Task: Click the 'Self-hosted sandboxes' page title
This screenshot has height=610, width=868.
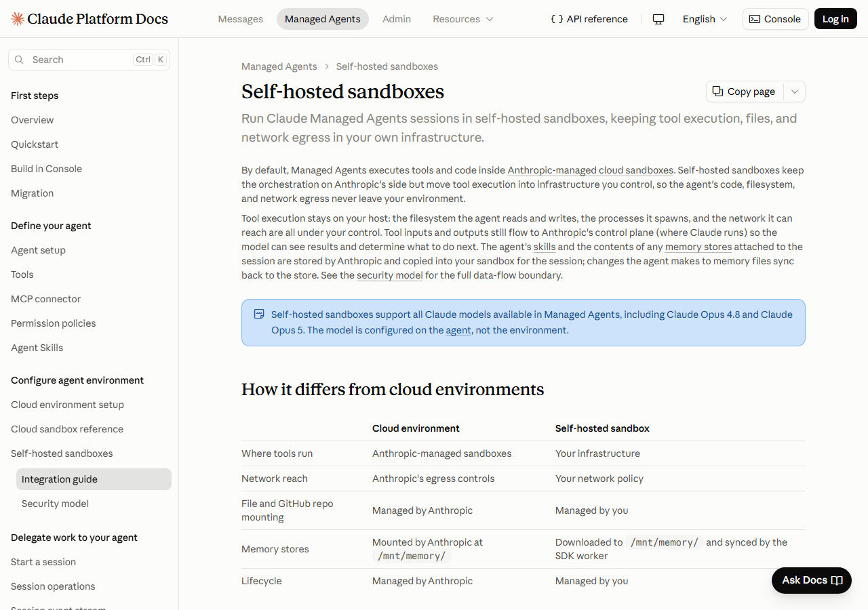Action: pyautogui.click(x=343, y=91)
